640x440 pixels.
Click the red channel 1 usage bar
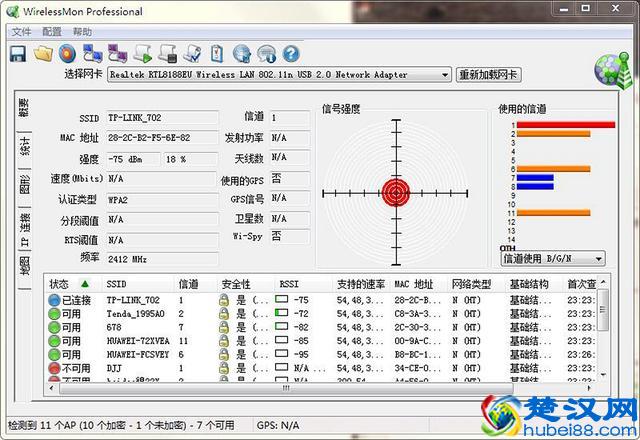pyautogui.click(x=565, y=125)
